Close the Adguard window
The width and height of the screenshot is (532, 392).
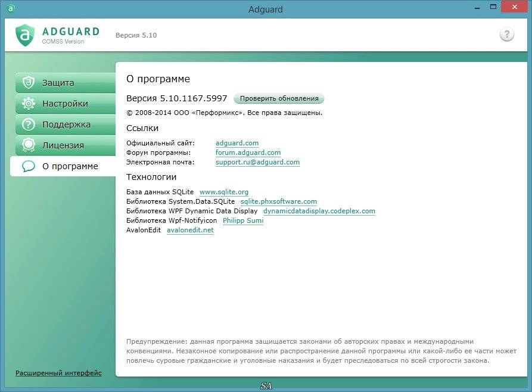[514, 7]
